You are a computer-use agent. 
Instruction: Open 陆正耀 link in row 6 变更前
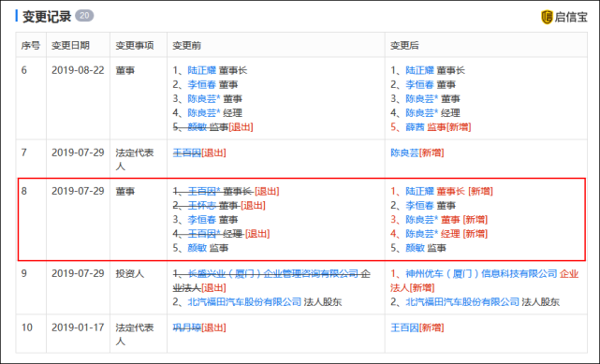pos(202,70)
